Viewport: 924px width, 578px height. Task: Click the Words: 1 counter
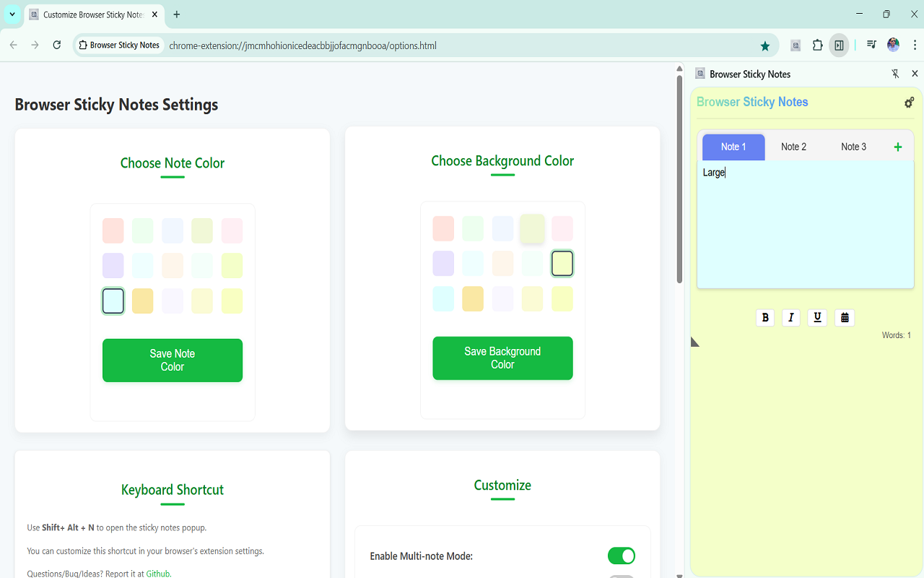(896, 335)
